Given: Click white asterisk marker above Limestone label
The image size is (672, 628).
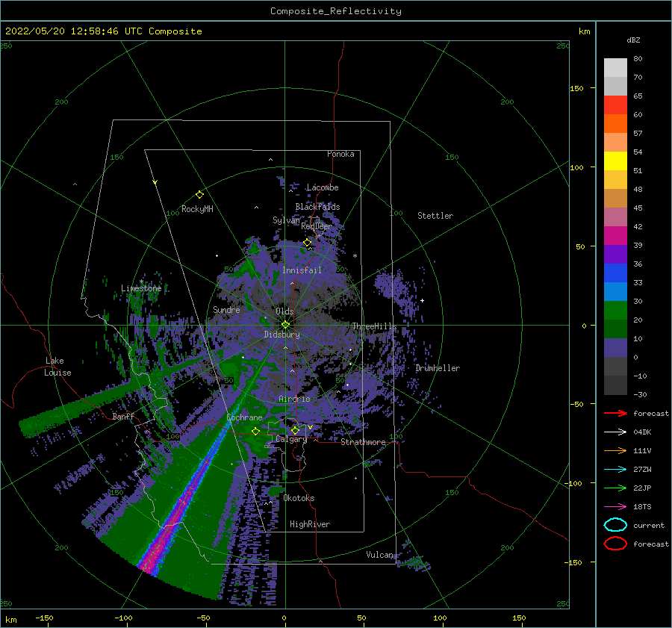Looking at the screenshot, I should (x=141, y=282).
